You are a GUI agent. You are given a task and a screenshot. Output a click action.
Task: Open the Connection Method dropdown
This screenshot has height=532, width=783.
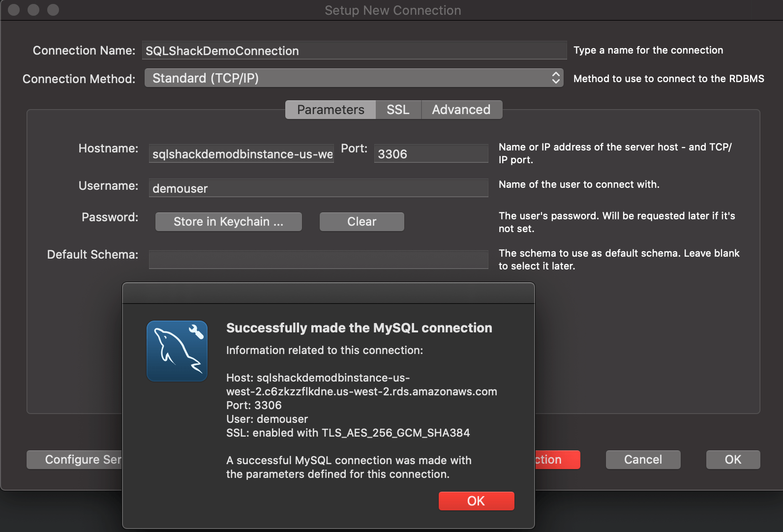[354, 78]
